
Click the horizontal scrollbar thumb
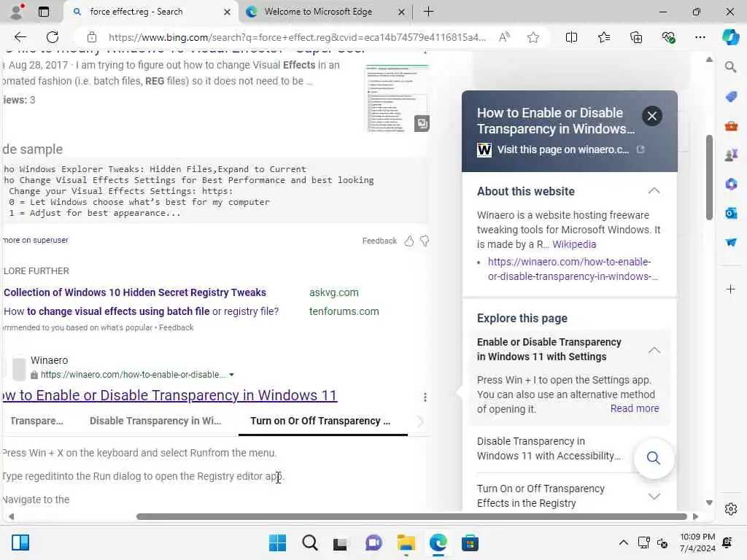(411, 517)
